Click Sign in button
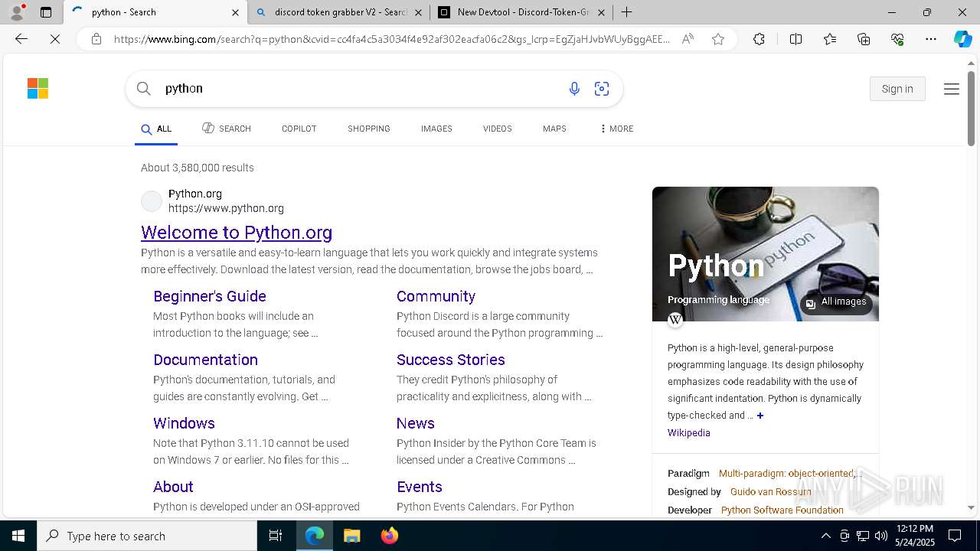980x551 pixels. 897,89
